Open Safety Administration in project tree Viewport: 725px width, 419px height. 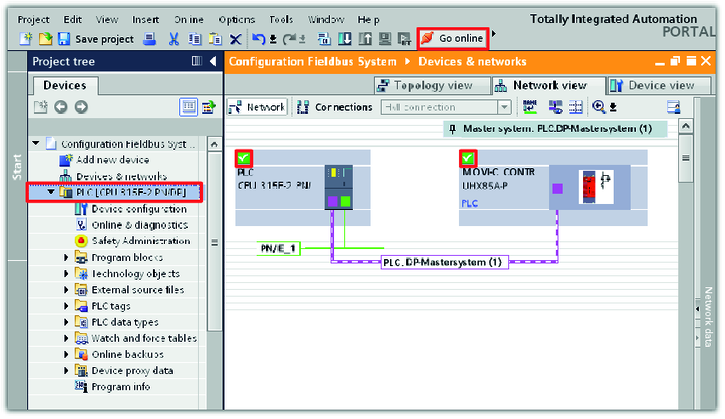[140, 241]
